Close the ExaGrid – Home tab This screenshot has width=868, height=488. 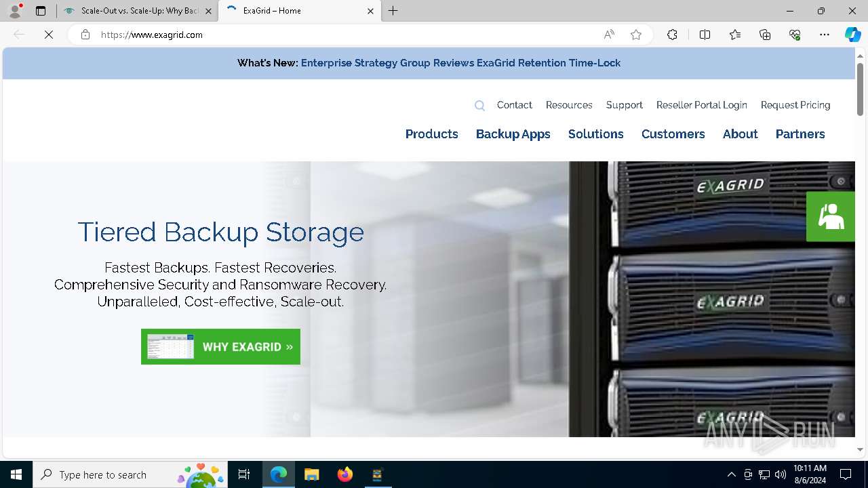[370, 11]
